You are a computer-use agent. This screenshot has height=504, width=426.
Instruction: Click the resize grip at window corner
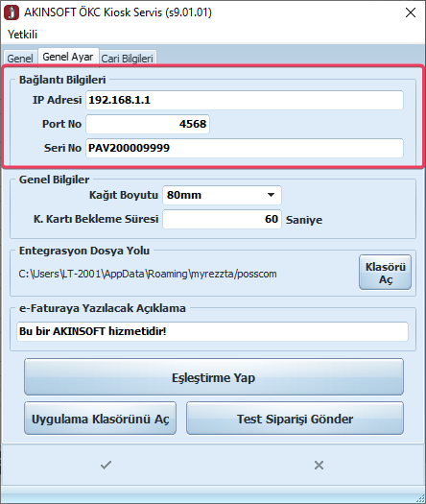[x=420, y=498]
